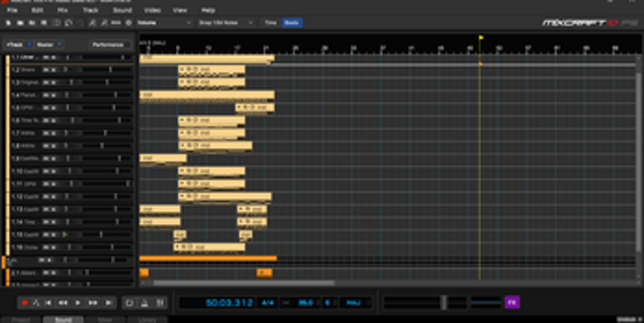This screenshot has height=323, width=644.
Task: Click the master volume slider handle
Action: click(443, 302)
